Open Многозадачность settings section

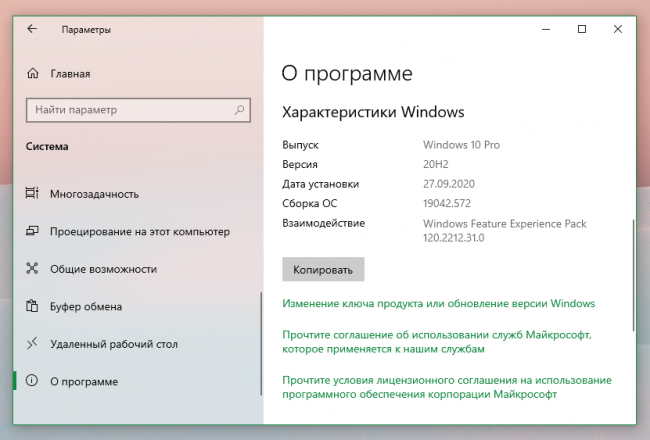[95, 194]
